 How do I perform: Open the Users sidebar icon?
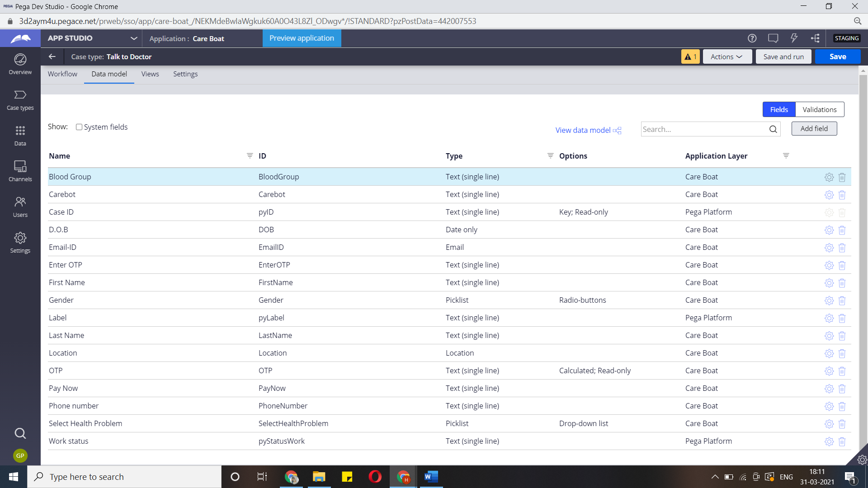click(20, 206)
